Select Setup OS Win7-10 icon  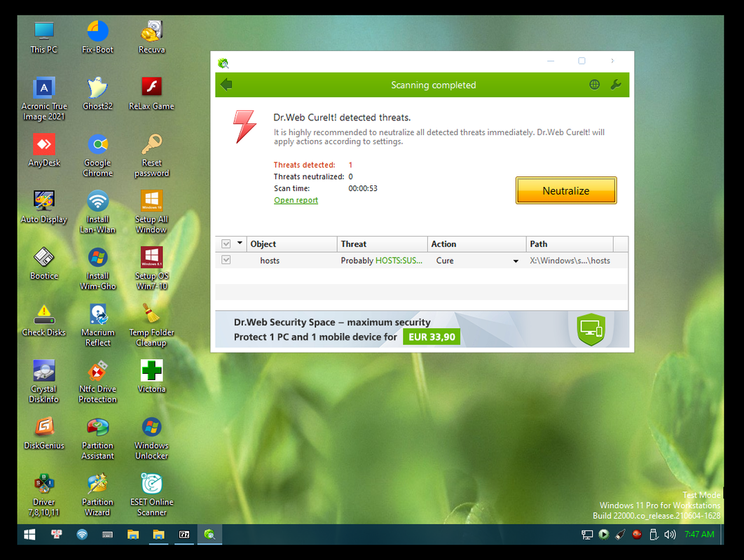click(152, 268)
